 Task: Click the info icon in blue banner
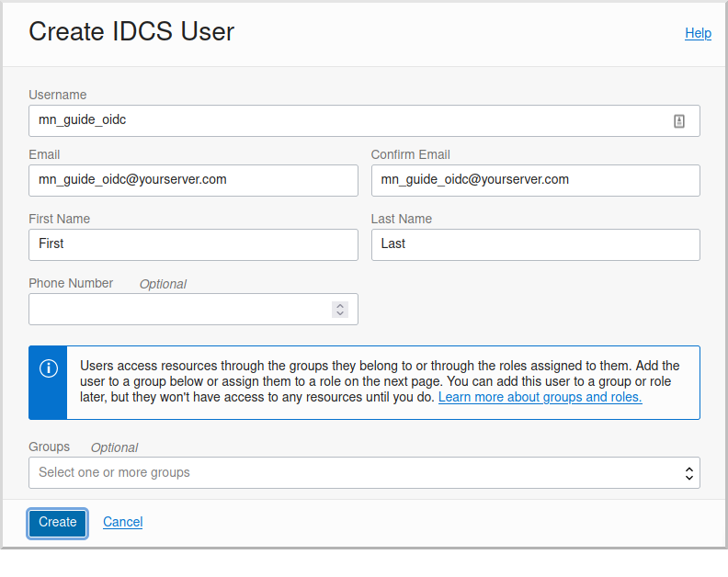pos(49,368)
